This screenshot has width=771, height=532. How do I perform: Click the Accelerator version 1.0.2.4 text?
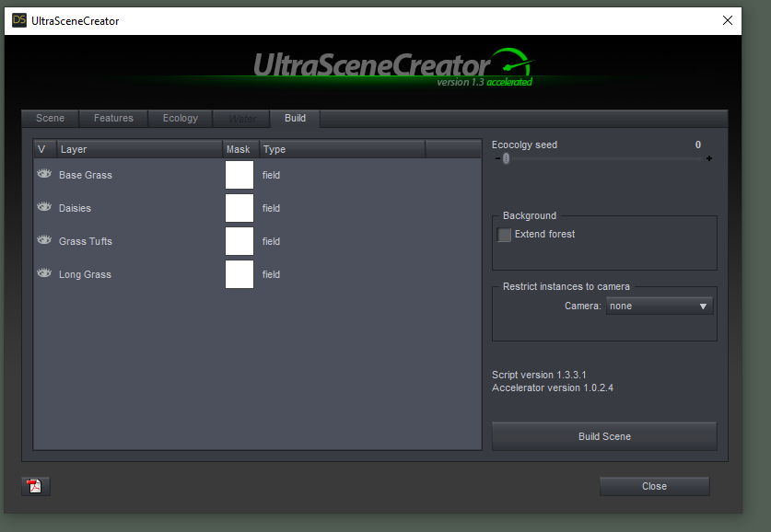[552, 388]
